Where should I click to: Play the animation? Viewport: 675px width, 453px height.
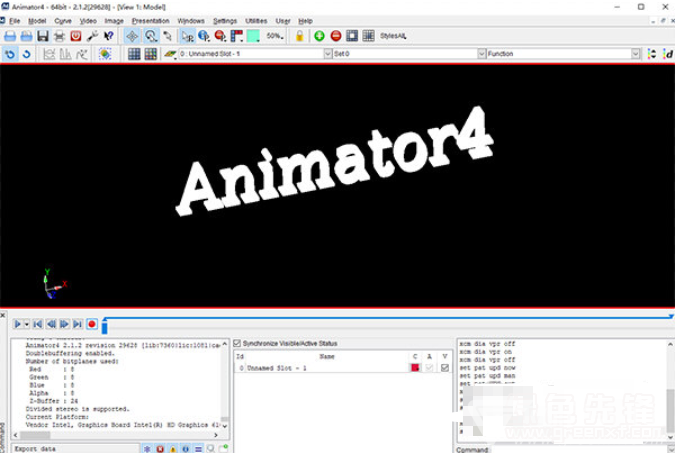[x=18, y=324]
